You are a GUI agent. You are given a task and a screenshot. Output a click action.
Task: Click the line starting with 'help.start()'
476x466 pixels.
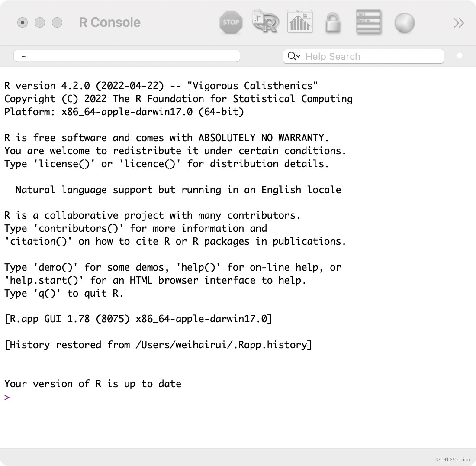155,280
